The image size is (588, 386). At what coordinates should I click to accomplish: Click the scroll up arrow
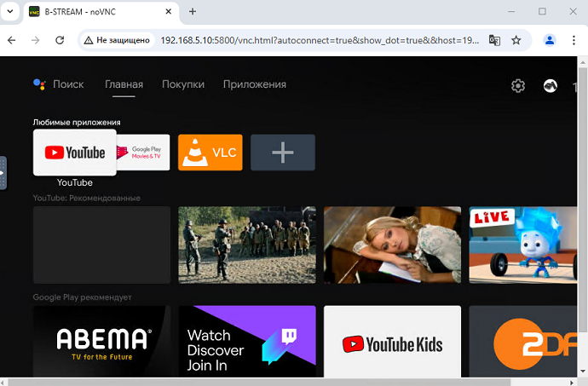pos(582,61)
